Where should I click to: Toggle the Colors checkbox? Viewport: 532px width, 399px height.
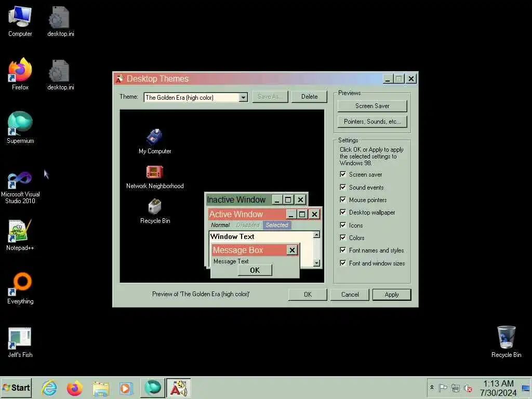(x=343, y=238)
